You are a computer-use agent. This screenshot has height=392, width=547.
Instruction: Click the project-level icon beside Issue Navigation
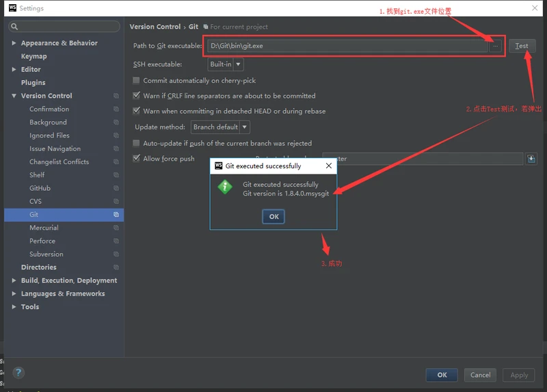pyautogui.click(x=116, y=148)
